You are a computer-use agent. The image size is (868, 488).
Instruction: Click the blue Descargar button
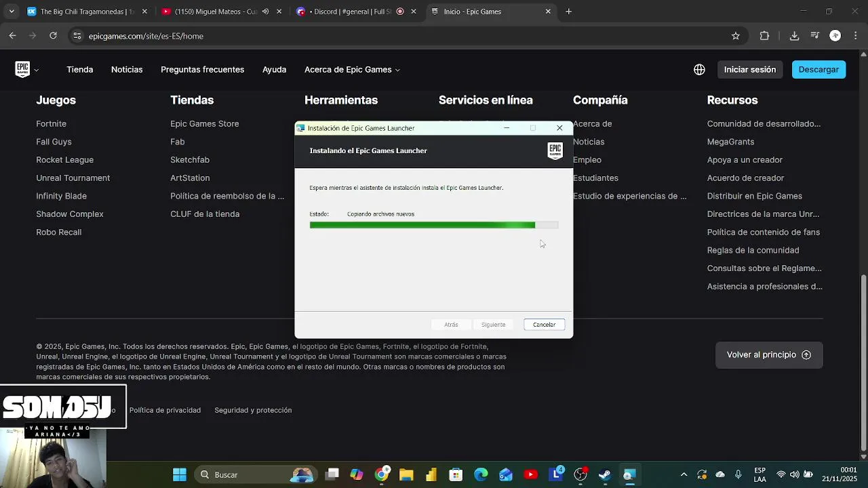[x=818, y=70]
